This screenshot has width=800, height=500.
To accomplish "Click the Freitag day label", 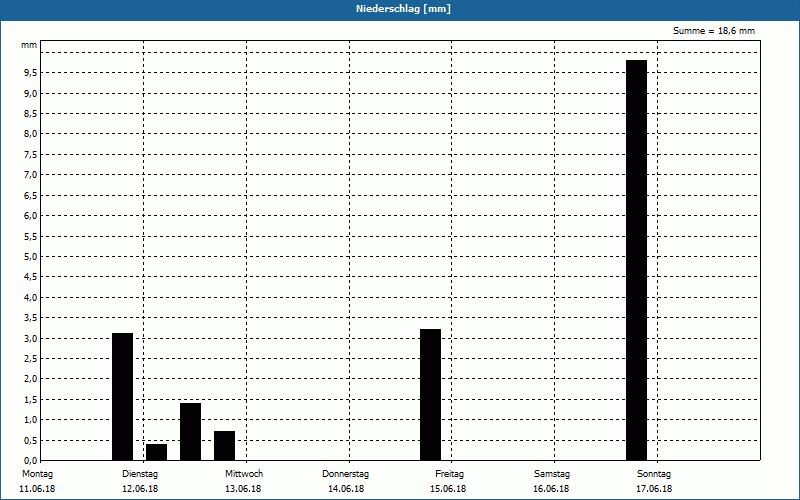I will (x=449, y=474).
